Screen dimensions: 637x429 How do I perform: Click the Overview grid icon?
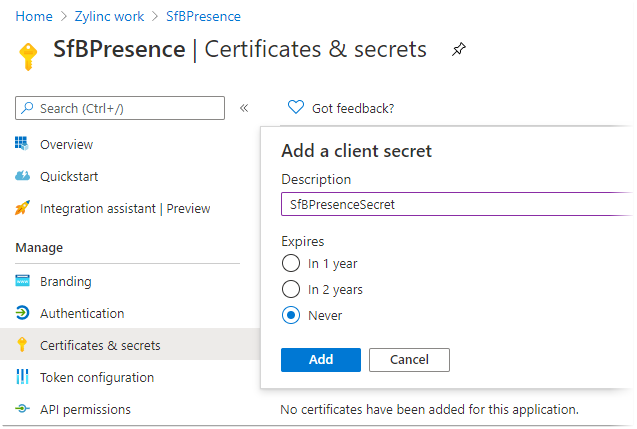22,143
